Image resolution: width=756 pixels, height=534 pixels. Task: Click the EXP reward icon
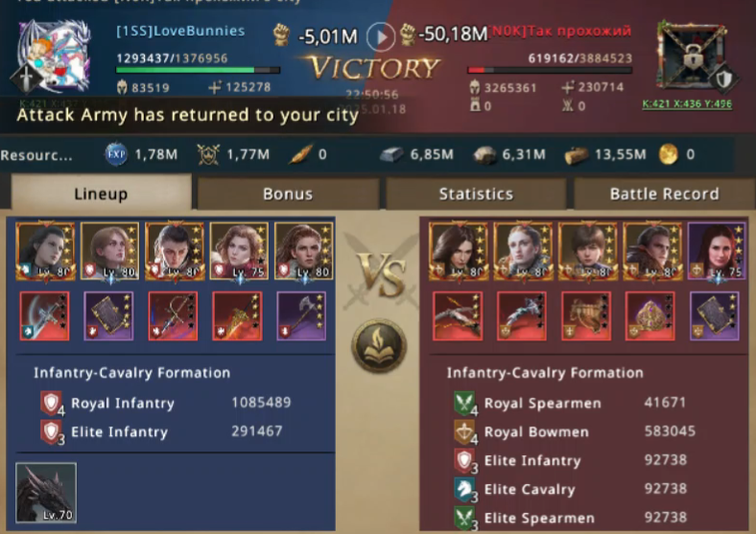point(116,154)
